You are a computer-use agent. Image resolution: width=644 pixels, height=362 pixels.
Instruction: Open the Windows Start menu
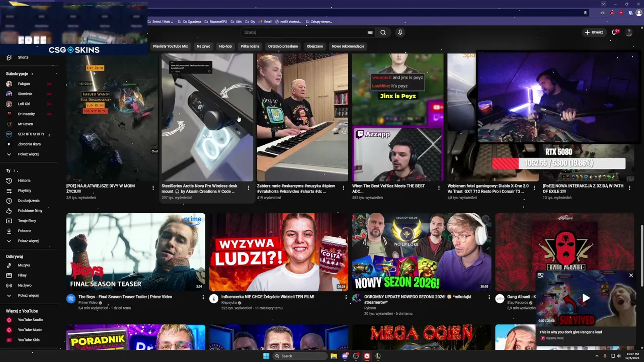(x=266, y=356)
